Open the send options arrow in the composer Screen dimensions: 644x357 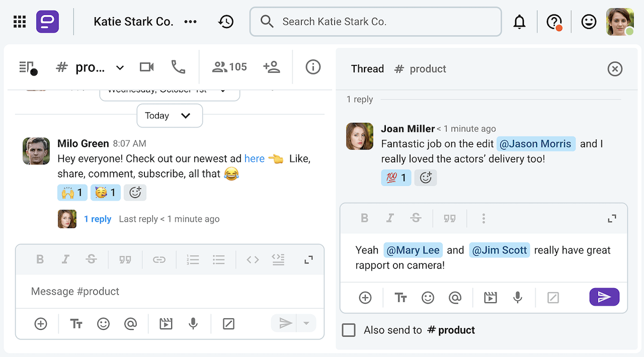pos(306,324)
